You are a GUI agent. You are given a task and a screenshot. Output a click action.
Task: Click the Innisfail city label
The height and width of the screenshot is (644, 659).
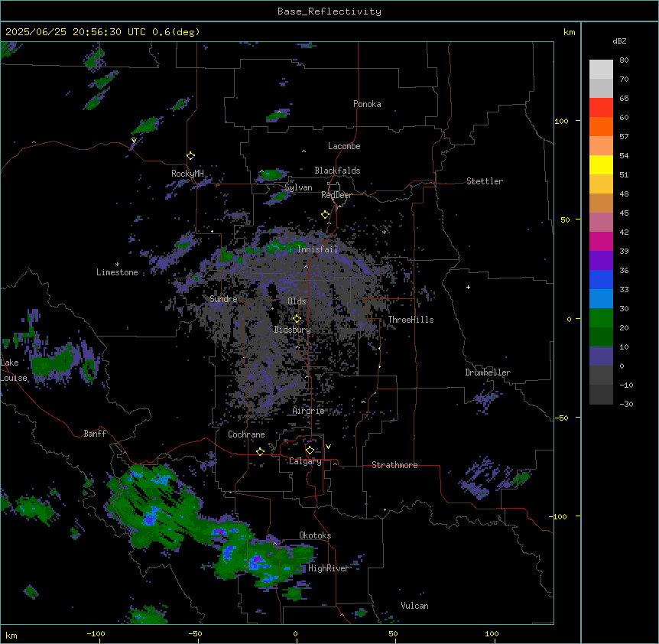click(317, 249)
